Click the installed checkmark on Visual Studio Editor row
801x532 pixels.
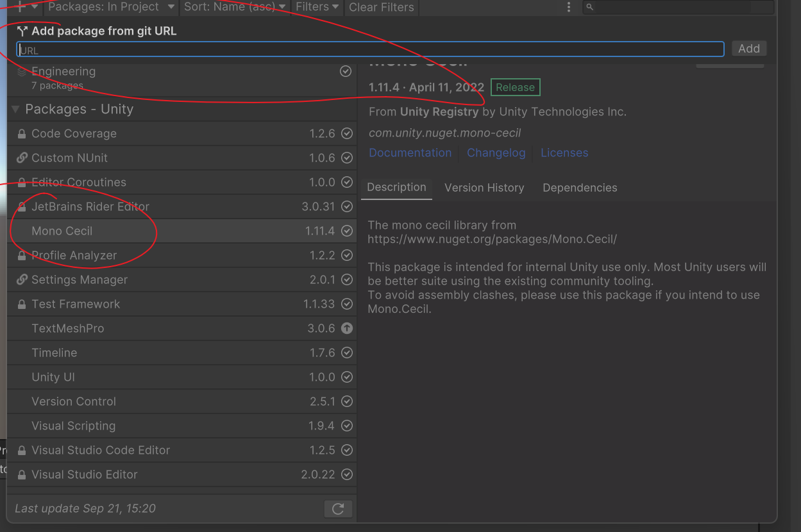tap(347, 474)
